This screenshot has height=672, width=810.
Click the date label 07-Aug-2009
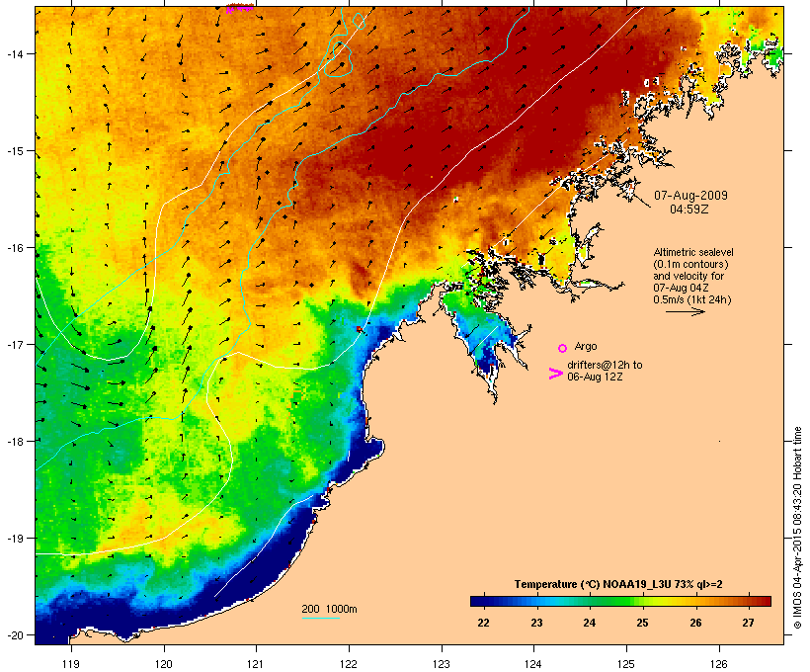[x=690, y=196]
